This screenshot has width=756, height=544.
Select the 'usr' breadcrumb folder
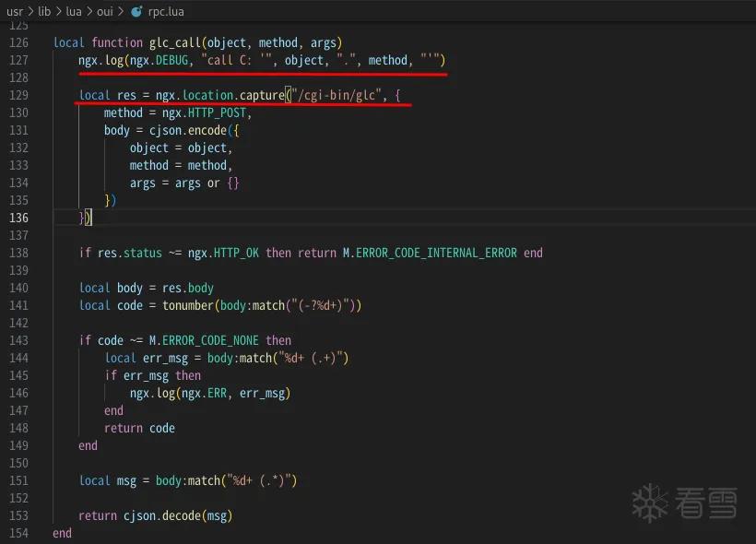point(15,12)
